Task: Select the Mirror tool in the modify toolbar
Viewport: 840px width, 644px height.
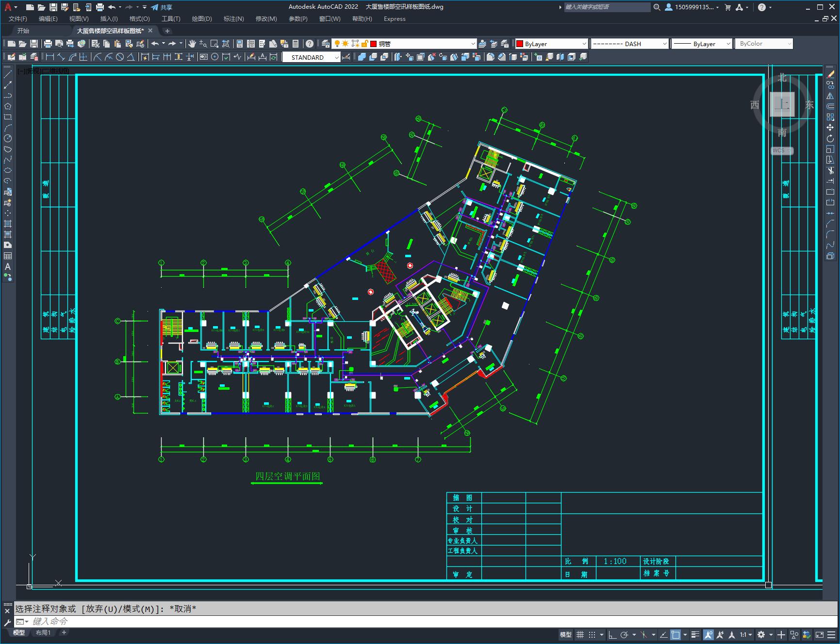Action: (x=830, y=96)
